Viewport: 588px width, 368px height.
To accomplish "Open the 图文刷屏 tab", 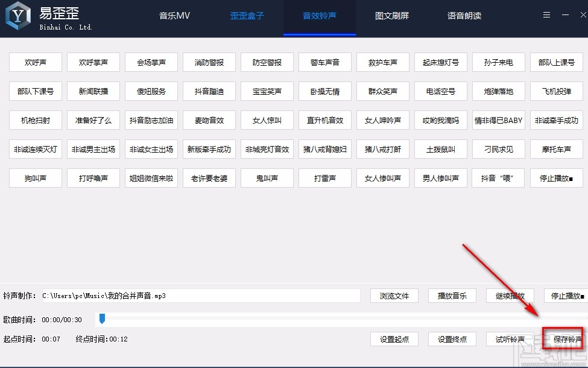I will (391, 16).
